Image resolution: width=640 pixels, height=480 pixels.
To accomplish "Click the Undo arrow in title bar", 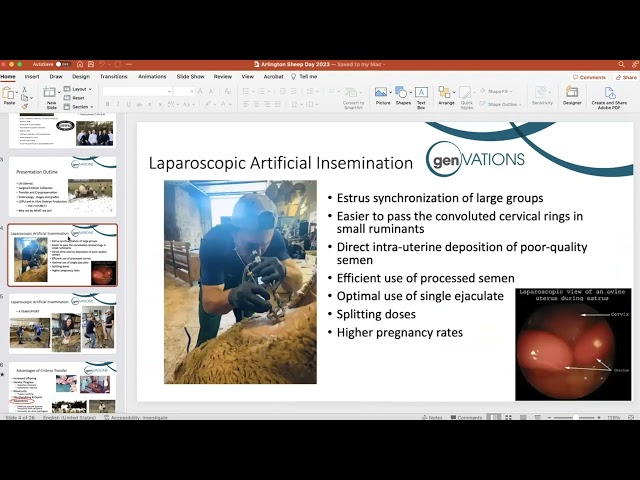I will coord(102,64).
